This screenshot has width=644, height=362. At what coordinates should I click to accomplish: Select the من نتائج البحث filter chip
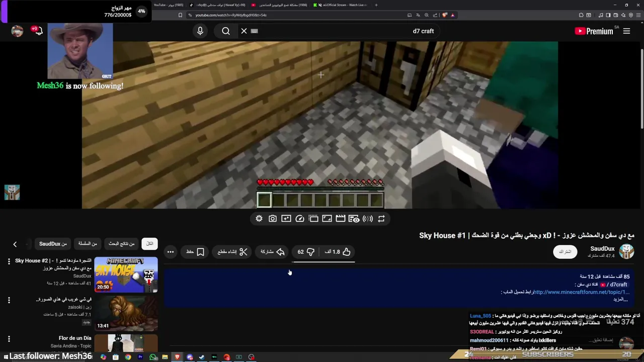[122, 244]
